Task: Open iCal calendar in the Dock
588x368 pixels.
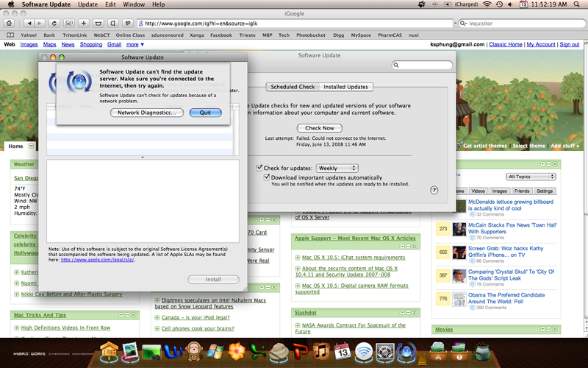Action: pos(342,352)
